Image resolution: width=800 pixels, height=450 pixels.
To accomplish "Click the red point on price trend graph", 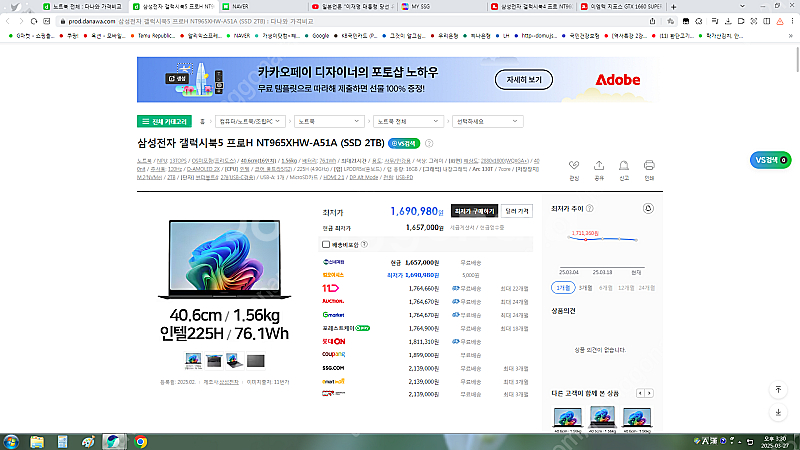I will (586, 239).
